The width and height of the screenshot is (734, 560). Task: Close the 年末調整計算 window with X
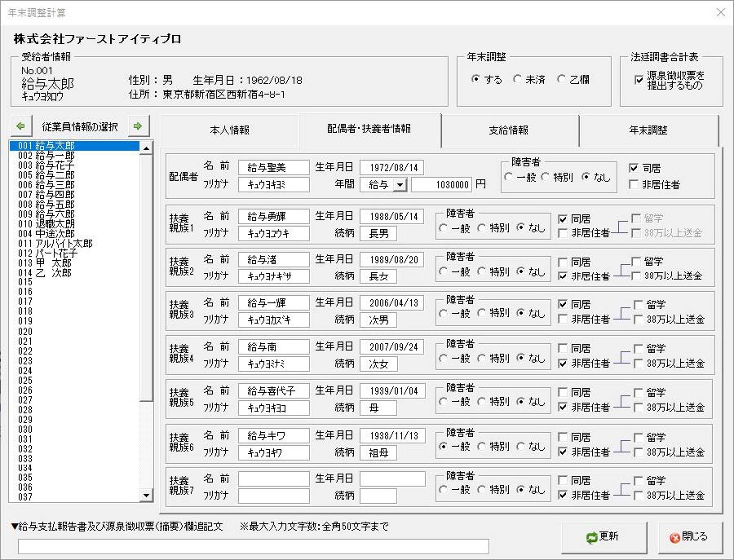coord(721,12)
